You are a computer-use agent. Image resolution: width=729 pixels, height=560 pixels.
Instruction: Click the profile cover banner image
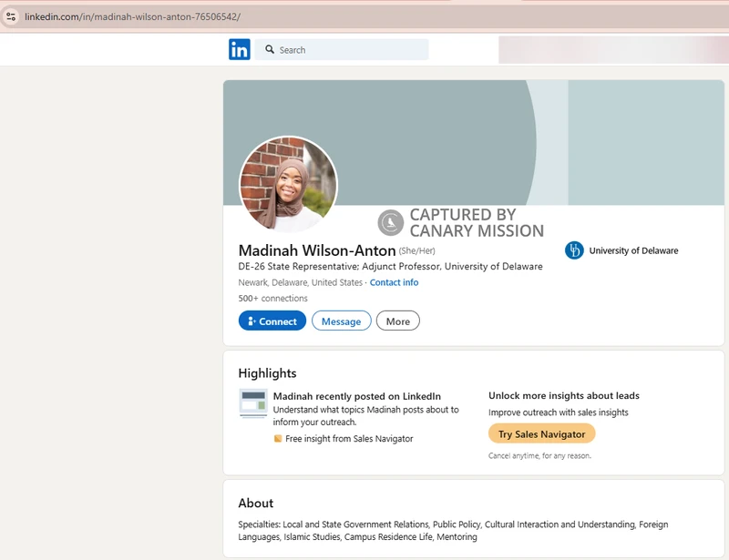click(474, 142)
